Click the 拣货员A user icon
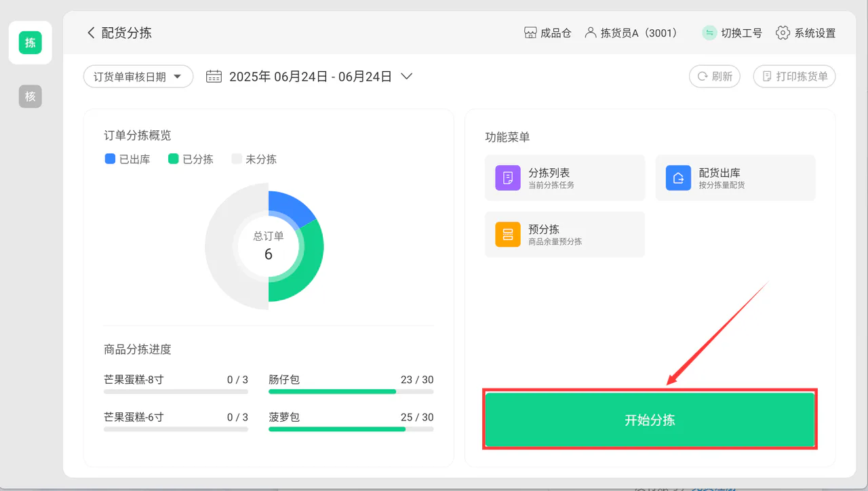Image resolution: width=868 pixels, height=491 pixels. click(x=590, y=33)
